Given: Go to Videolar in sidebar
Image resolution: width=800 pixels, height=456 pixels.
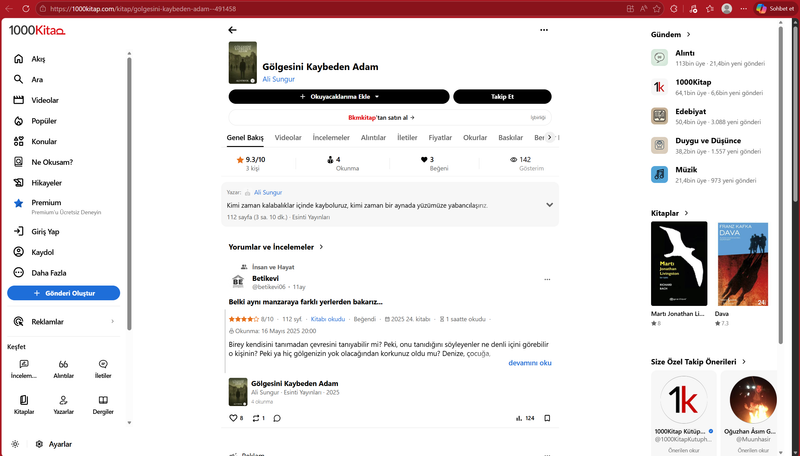Looking at the screenshot, I should click(36, 100).
